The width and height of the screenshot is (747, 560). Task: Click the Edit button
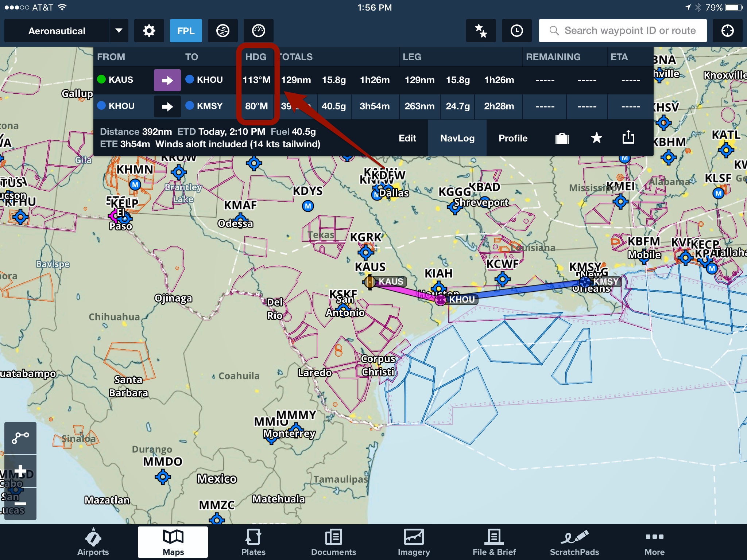coord(407,138)
